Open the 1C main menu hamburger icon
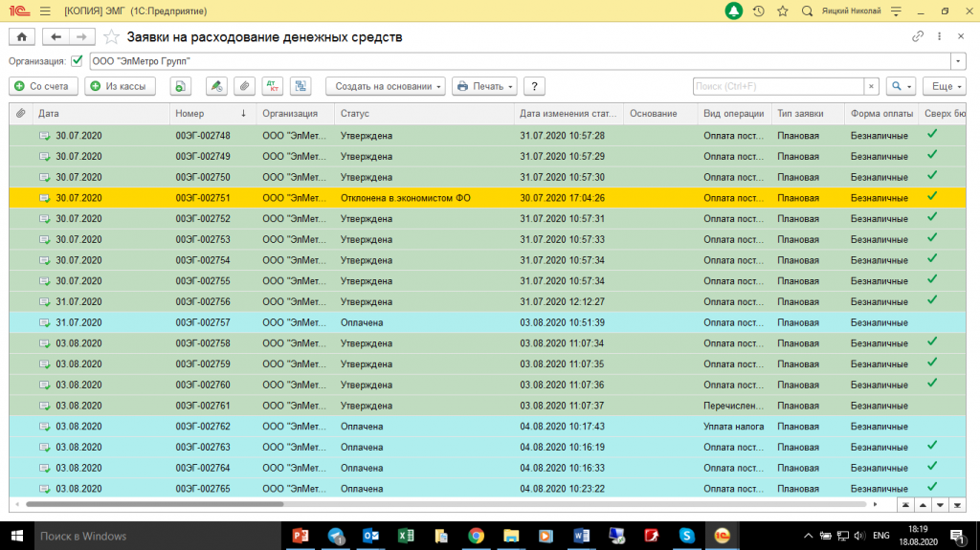Image resolution: width=980 pixels, height=550 pixels. tap(45, 11)
